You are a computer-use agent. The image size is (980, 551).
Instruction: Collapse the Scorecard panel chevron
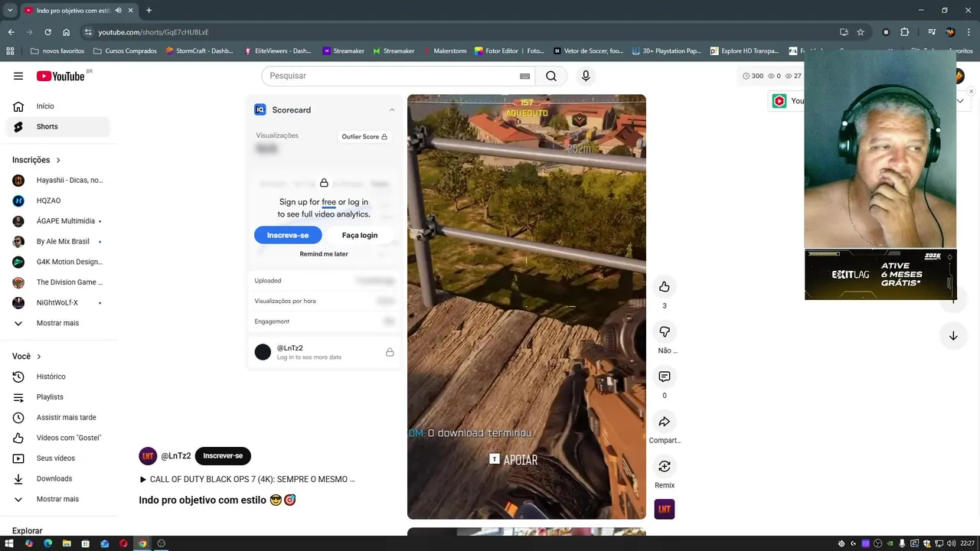[392, 110]
